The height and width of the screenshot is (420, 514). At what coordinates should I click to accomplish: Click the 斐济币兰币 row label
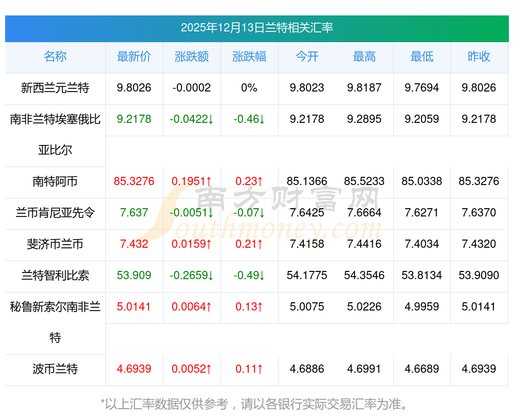point(55,244)
